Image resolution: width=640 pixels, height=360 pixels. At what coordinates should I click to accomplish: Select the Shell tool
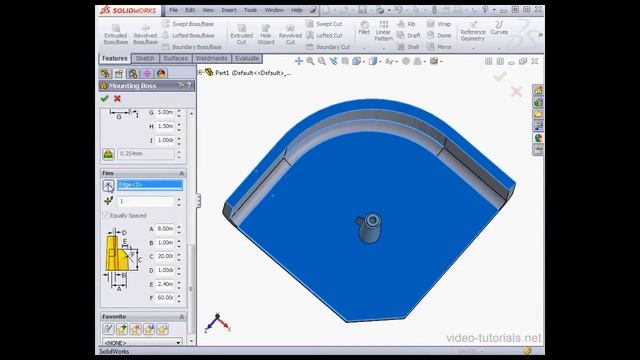point(408,47)
